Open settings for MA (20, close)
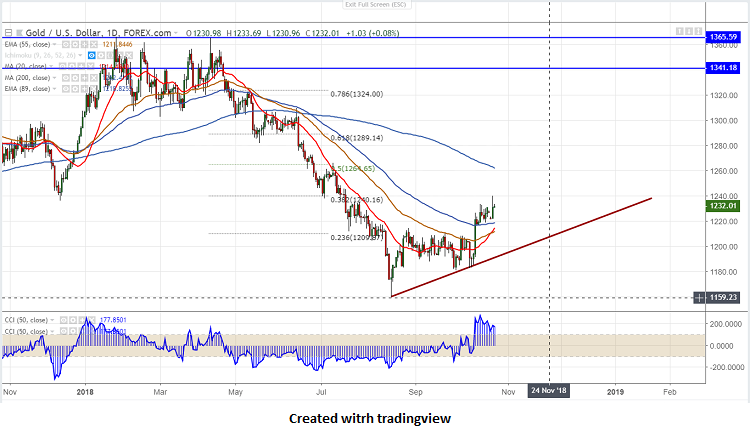751x435 pixels. click(72, 67)
